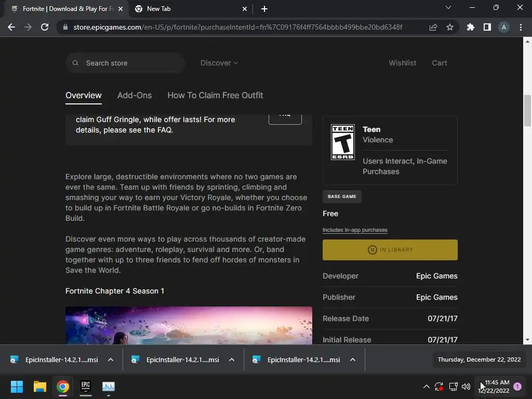
Task: Open the monitor app taskbar icon
Action: coord(109,387)
